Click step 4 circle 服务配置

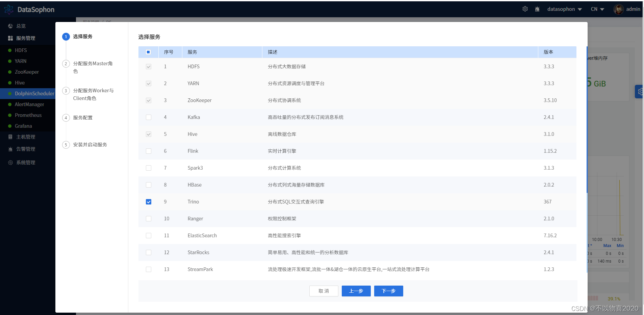[x=66, y=118]
